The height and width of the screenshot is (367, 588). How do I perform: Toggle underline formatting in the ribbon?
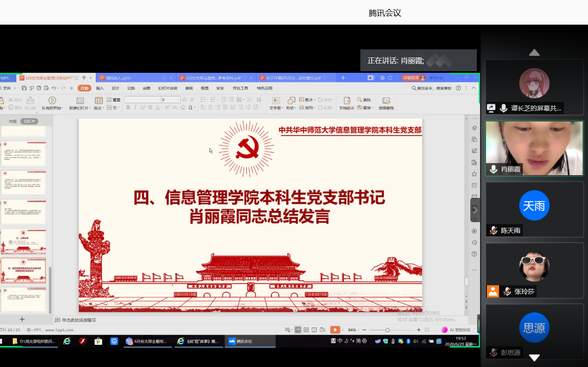click(x=142, y=107)
